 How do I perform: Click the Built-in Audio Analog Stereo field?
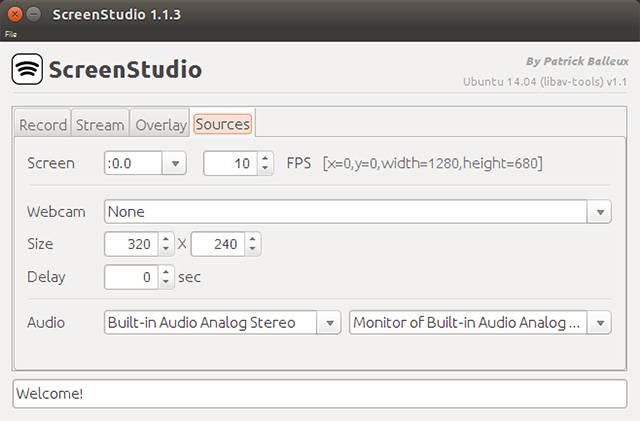click(x=211, y=323)
